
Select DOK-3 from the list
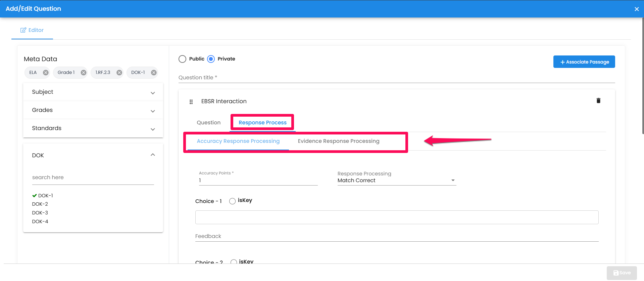tap(40, 213)
